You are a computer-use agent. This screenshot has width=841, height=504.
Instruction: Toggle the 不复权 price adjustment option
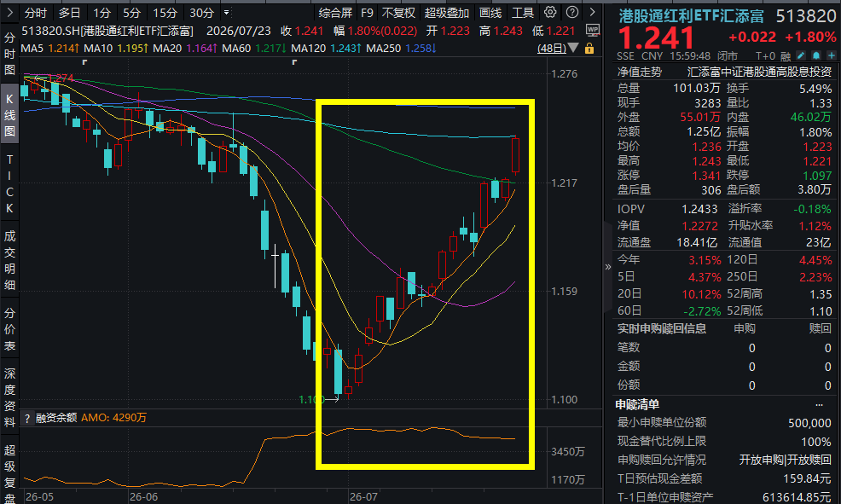pos(398,13)
